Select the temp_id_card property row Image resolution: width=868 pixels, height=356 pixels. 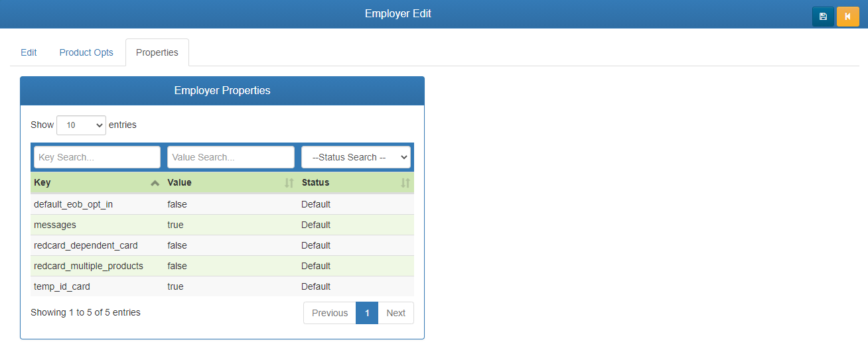pyautogui.click(x=62, y=286)
